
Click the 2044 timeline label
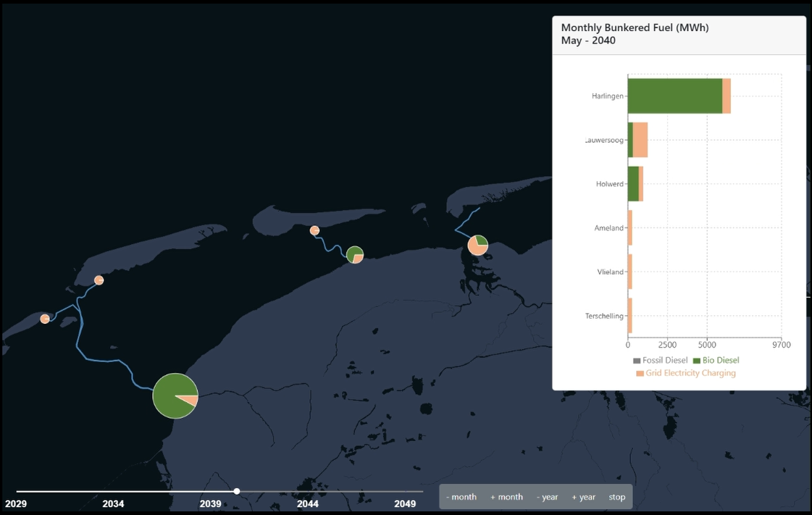click(308, 503)
